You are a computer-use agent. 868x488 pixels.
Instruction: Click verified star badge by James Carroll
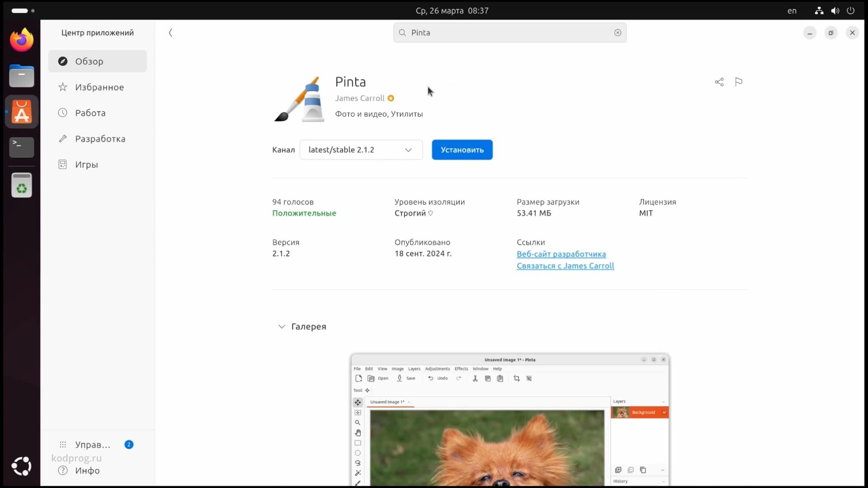tap(391, 98)
